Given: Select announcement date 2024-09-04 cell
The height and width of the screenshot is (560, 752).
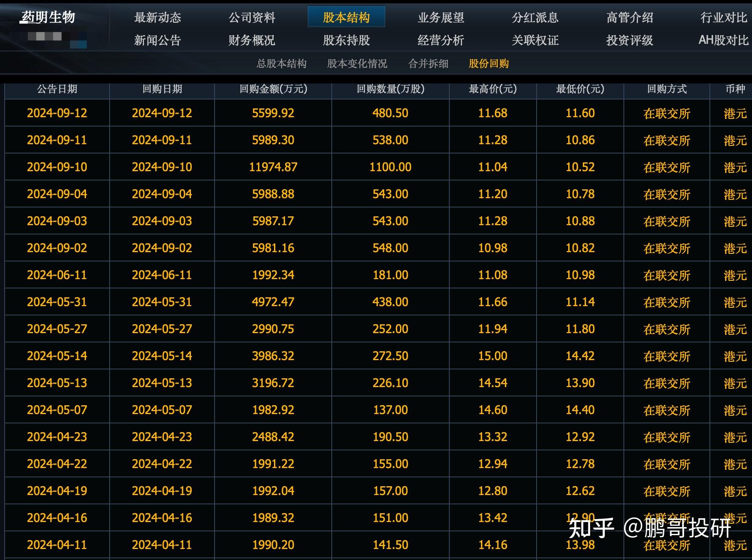Looking at the screenshot, I should tap(57, 194).
